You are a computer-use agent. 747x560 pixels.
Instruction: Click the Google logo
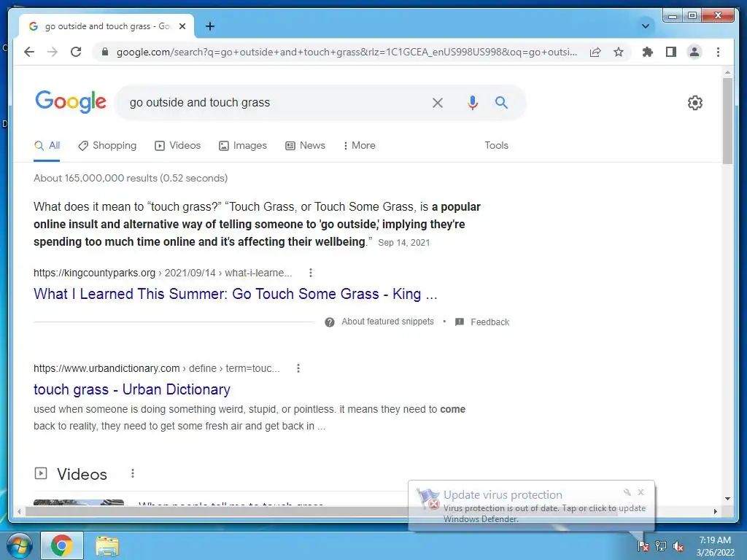tap(71, 101)
